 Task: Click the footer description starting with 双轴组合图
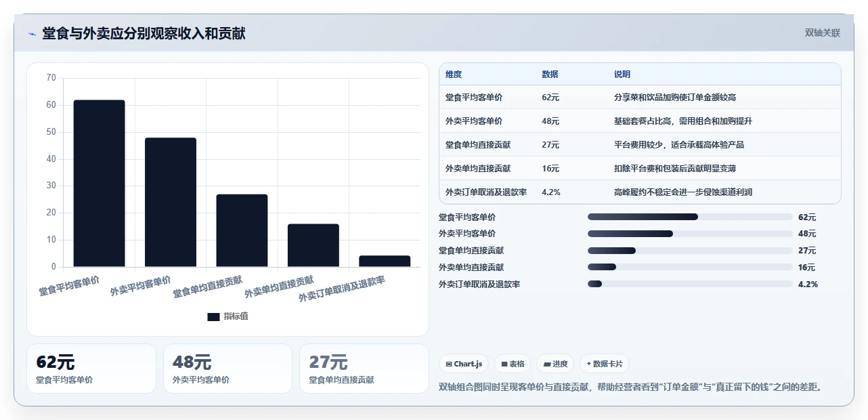click(x=630, y=387)
